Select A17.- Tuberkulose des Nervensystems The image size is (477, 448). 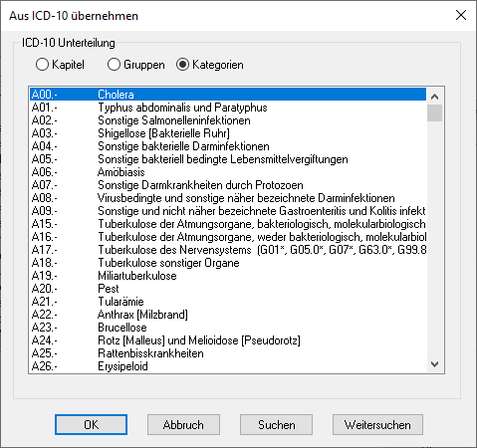tap(228, 250)
